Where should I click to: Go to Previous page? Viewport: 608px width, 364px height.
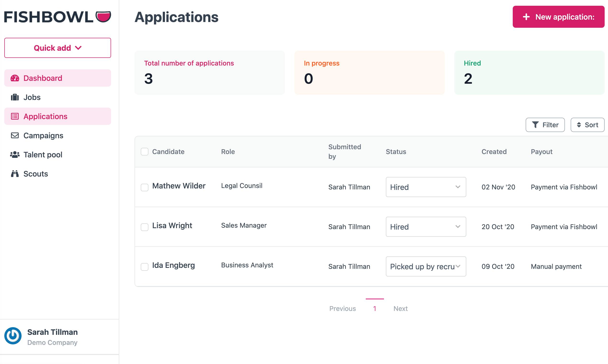point(342,309)
